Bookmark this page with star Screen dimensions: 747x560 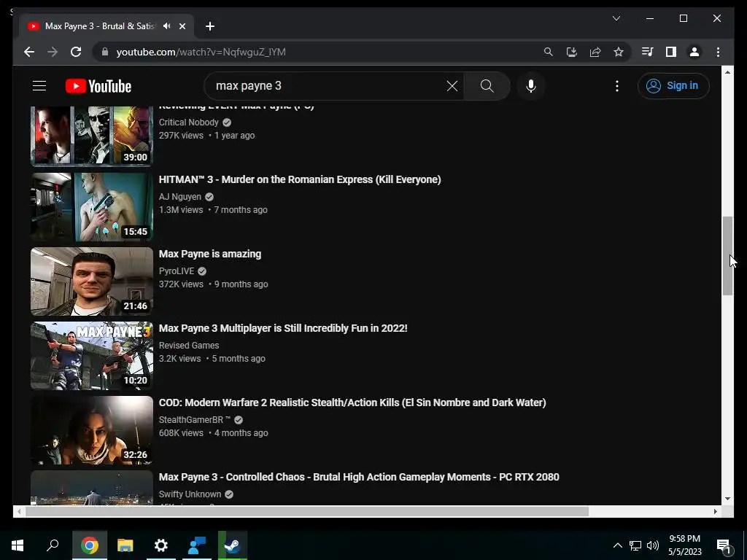[x=619, y=52]
